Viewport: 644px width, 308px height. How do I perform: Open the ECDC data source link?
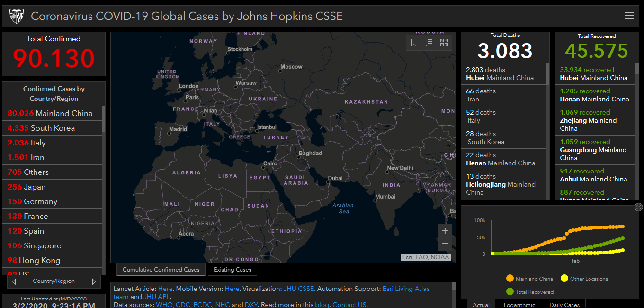[203, 305]
